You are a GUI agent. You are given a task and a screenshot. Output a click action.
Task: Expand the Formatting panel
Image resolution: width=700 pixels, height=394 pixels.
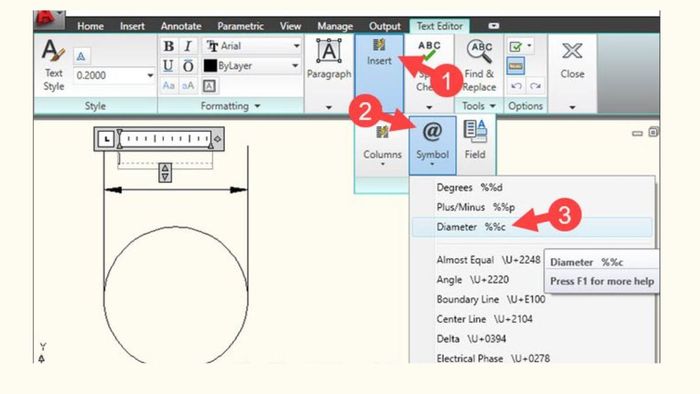click(x=230, y=106)
